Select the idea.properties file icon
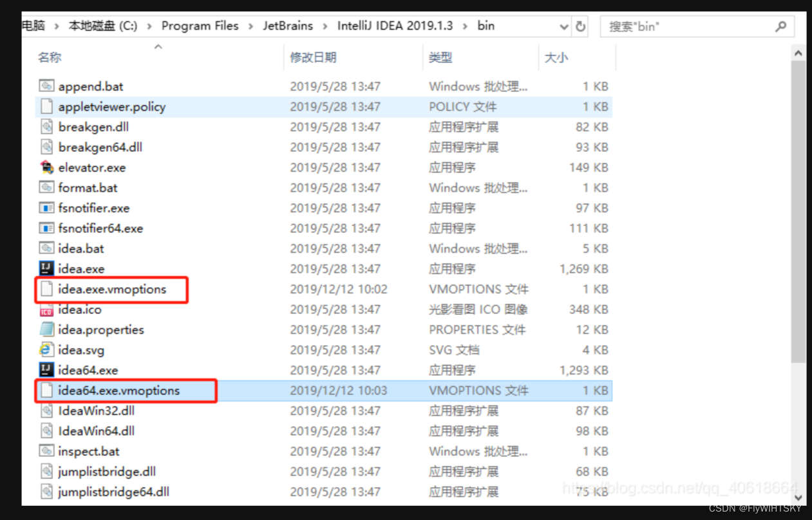 pyautogui.click(x=46, y=330)
